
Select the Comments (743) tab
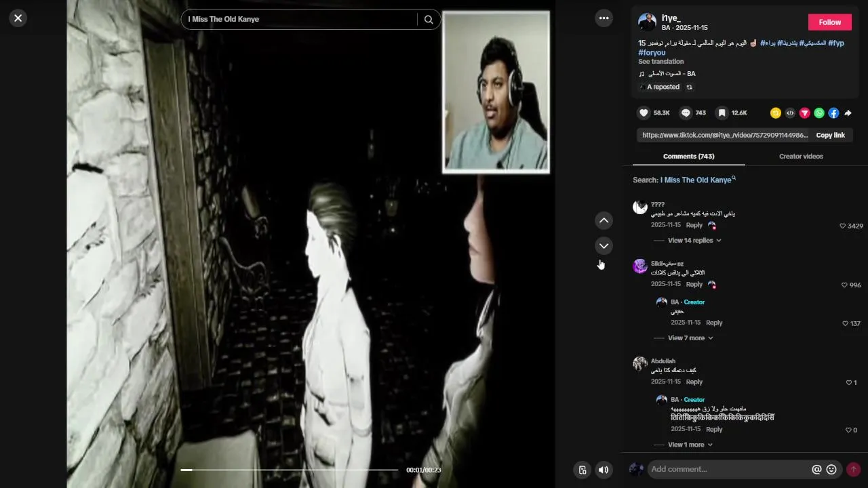tap(688, 157)
